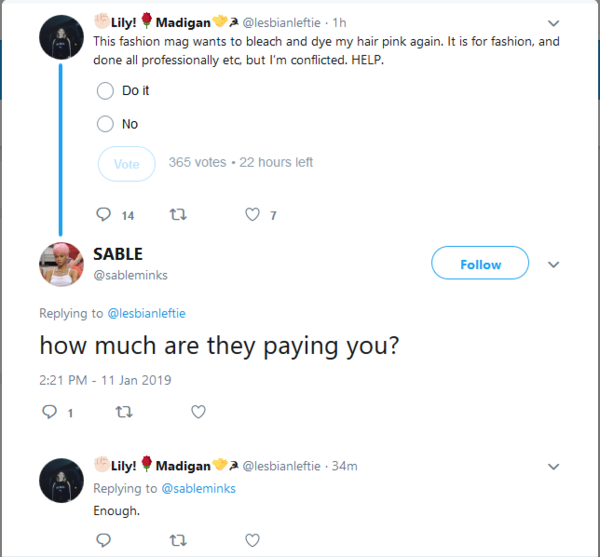Viewport: 600px width, 557px height.
Task: Expand the menu next to Follow button
Action: 554,265
